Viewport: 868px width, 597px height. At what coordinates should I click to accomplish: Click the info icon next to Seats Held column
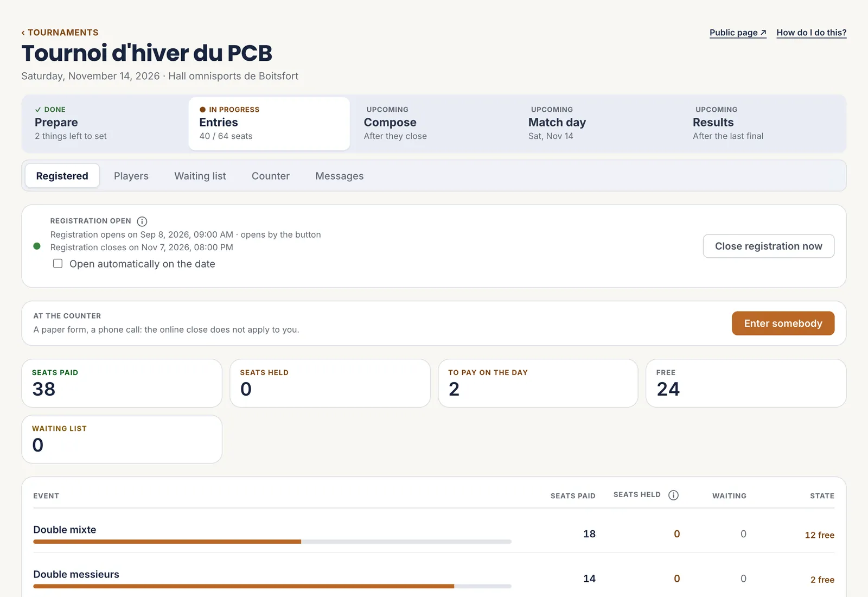coord(673,495)
